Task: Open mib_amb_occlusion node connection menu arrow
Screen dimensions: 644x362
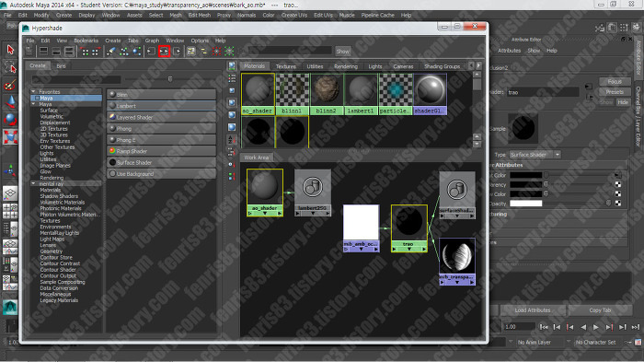Action: 361,250
